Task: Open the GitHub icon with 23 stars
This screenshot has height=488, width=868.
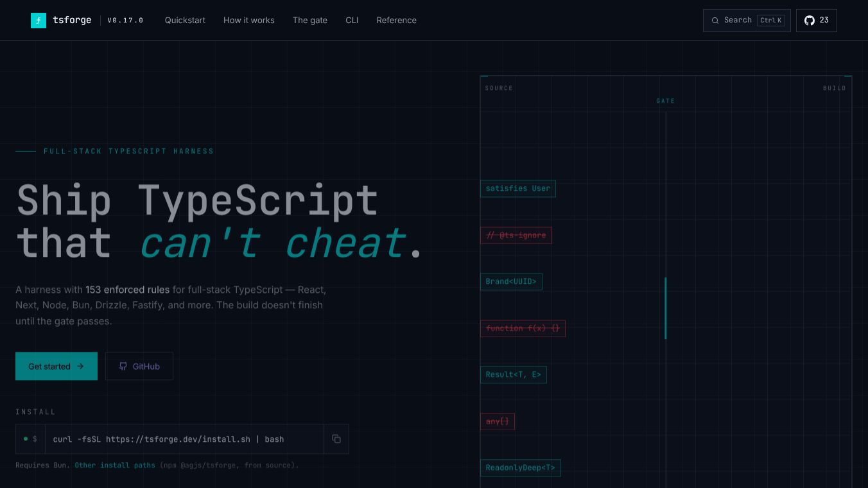Action: tap(816, 21)
